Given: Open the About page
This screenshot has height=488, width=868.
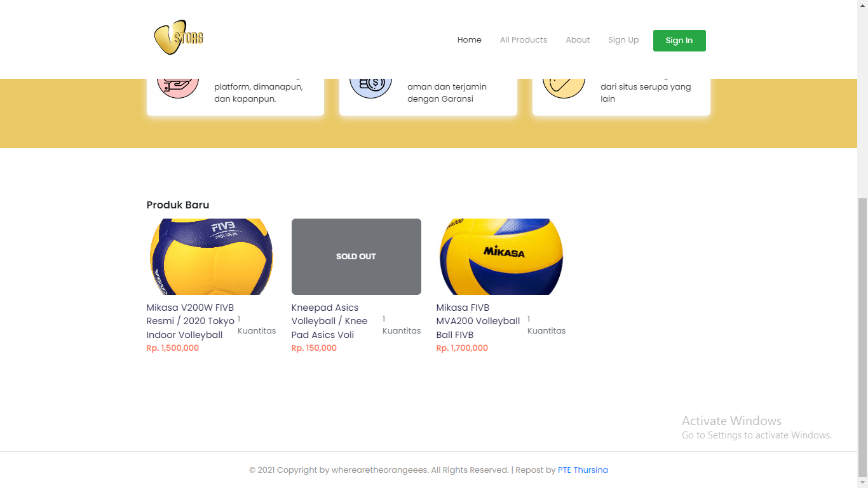Looking at the screenshot, I should point(578,40).
